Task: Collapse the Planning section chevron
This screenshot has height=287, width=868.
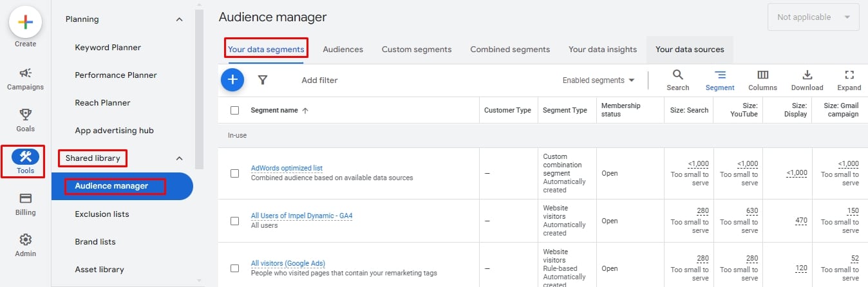Action: [x=179, y=19]
